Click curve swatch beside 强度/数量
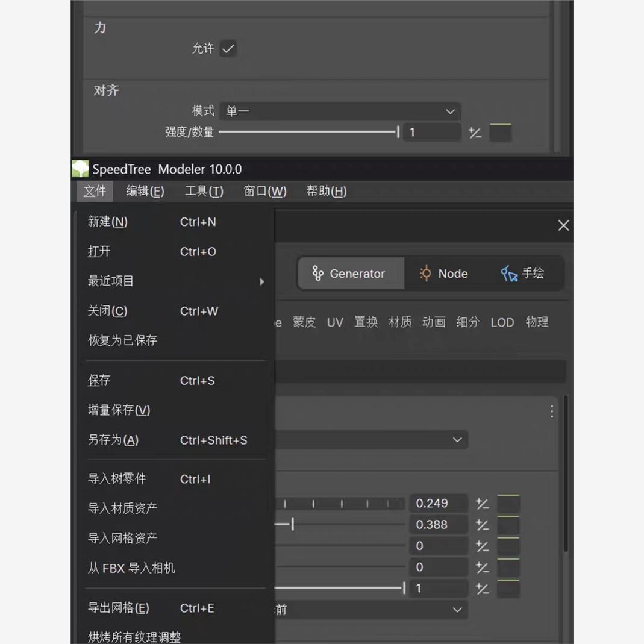This screenshot has height=644, width=644. 501,133
